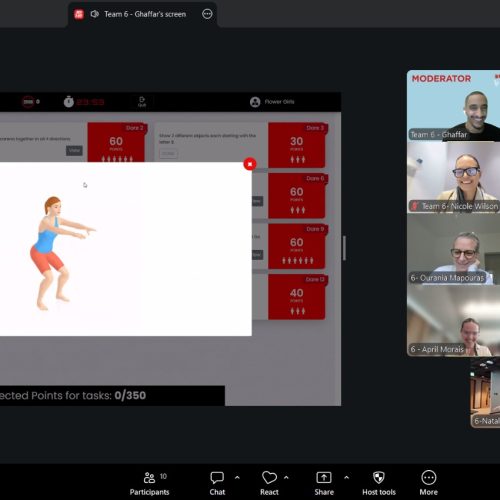This screenshot has height=500, width=500.
Task: Expand the Share options chevron
Action: pos(347,478)
